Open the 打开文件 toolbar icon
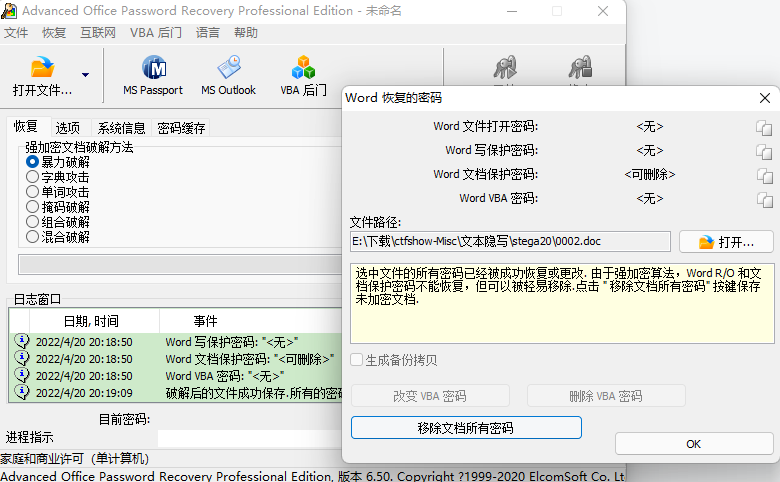780x482 pixels. pyautogui.click(x=42, y=76)
